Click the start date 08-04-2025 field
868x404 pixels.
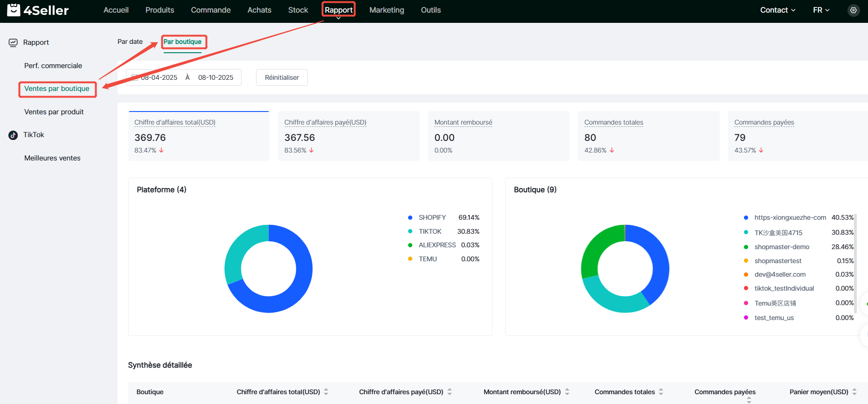point(159,77)
